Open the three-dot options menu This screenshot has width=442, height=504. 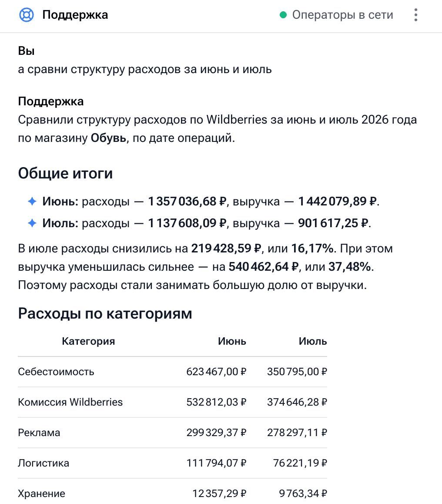click(x=415, y=15)
